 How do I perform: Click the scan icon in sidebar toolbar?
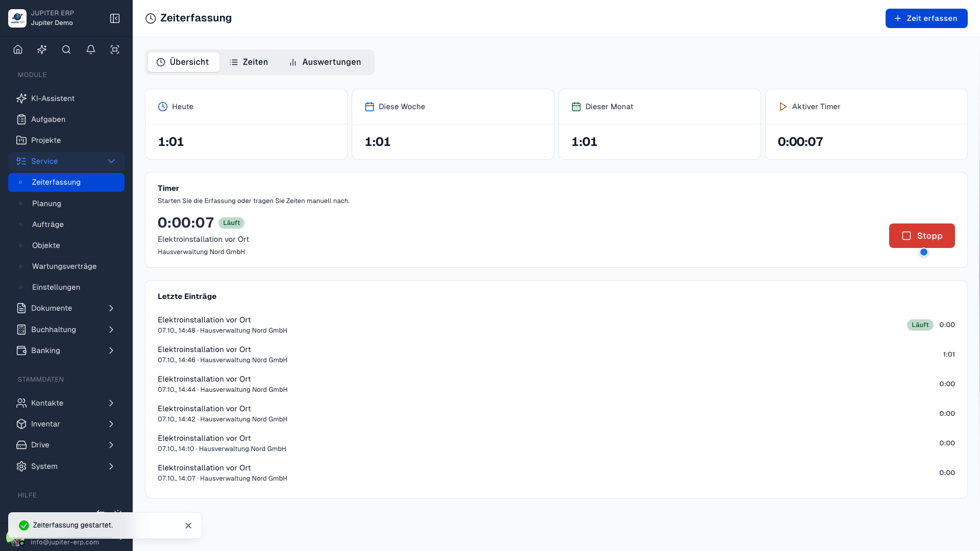[115, 49]
